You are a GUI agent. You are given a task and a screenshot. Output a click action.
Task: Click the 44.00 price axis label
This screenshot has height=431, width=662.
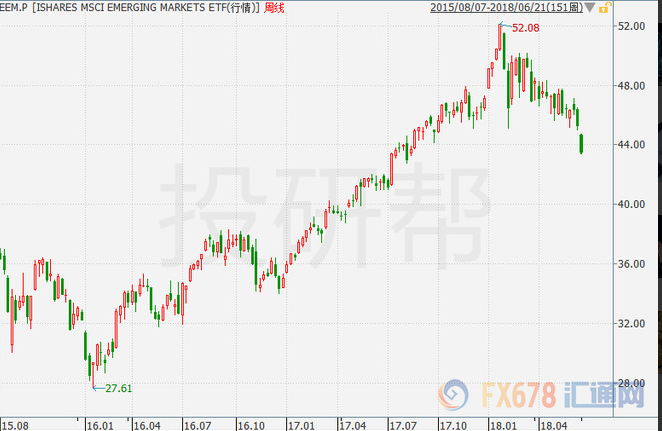coord(632,145)
